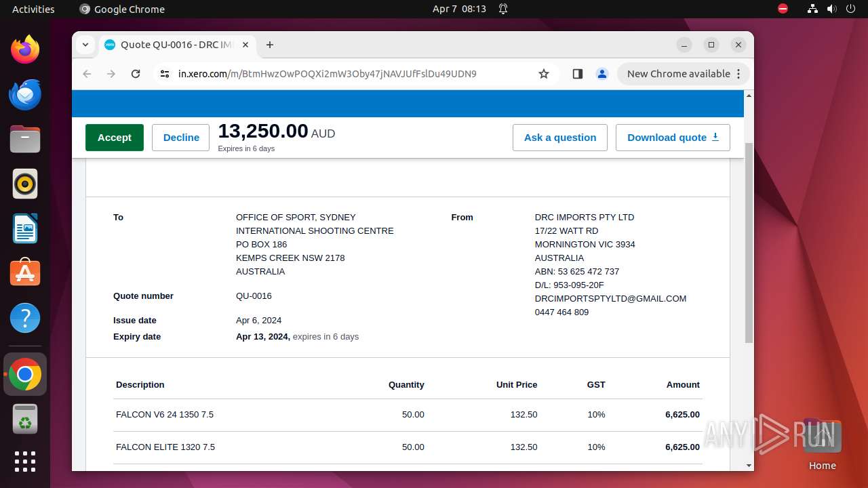Open the Google Chrome app menu in top bar
The height and width of the screenshot is (488, 868).
122,9
